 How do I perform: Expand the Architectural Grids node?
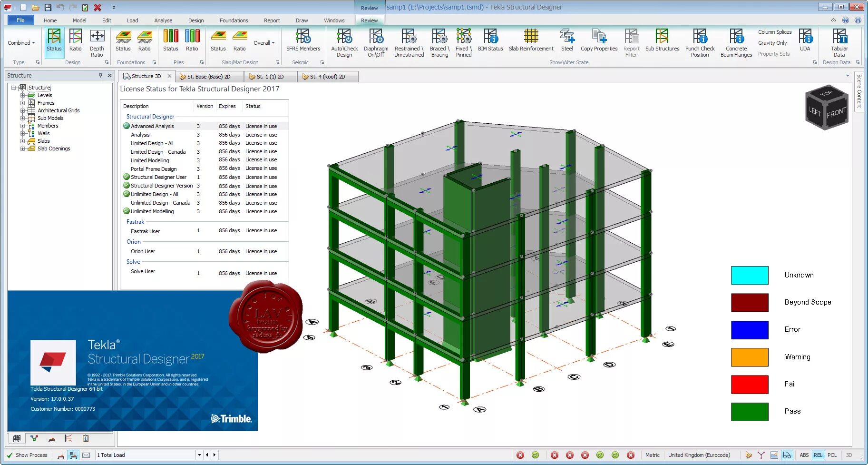coord(22,110)
